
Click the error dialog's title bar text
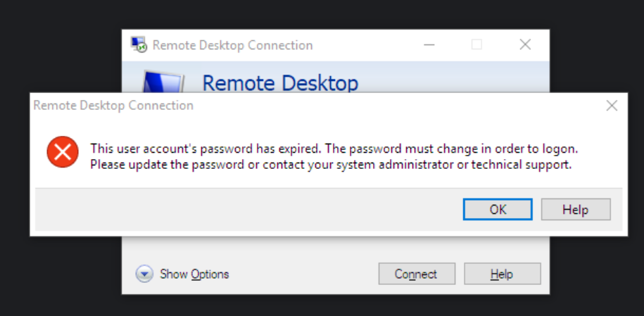coord(113,106)
